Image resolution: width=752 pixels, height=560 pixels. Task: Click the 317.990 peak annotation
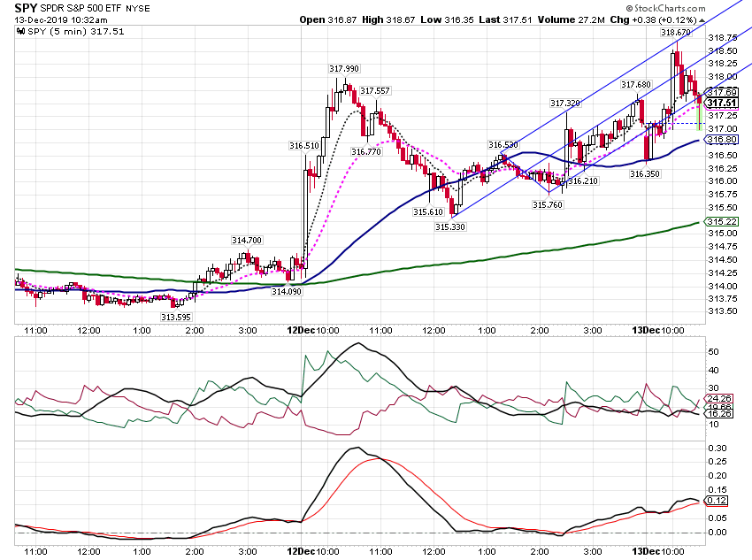344,69
